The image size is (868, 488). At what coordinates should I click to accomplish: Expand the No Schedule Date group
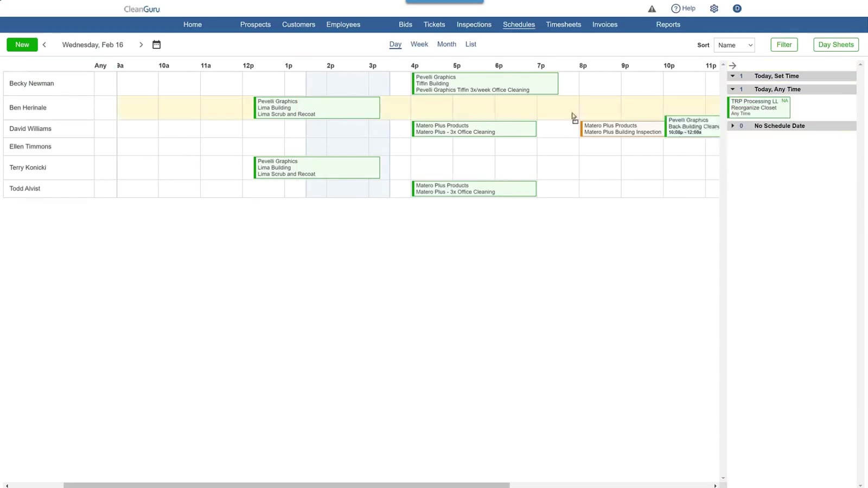[732, 126]
